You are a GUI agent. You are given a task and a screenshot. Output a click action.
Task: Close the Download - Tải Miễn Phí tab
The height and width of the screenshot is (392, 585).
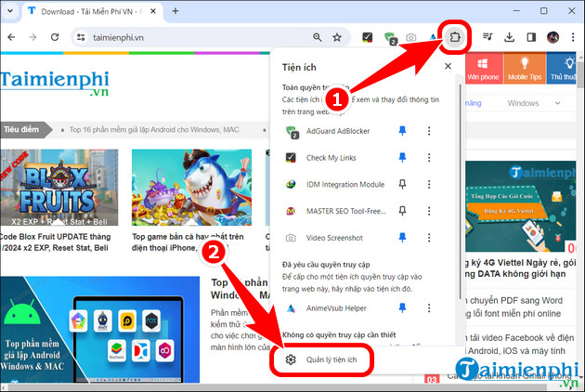[153, 11]
